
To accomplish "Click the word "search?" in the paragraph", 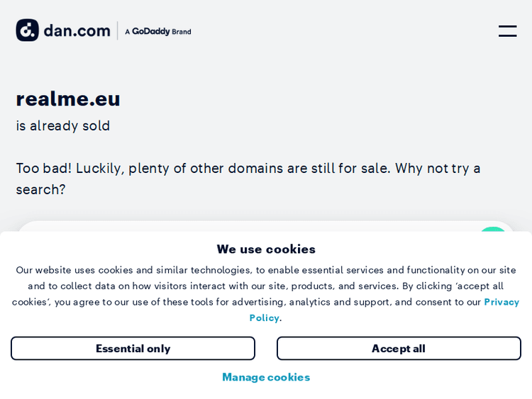I will click(x=40, y=189).
